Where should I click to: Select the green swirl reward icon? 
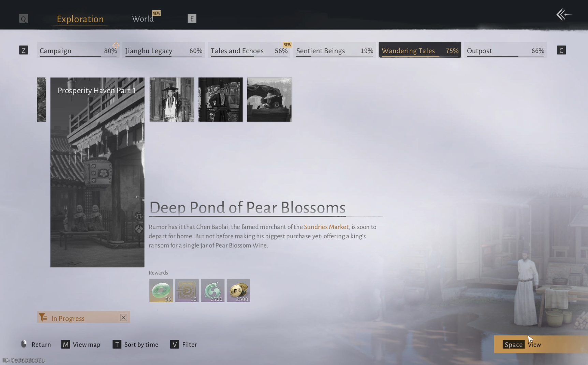[x=212, y=290]
